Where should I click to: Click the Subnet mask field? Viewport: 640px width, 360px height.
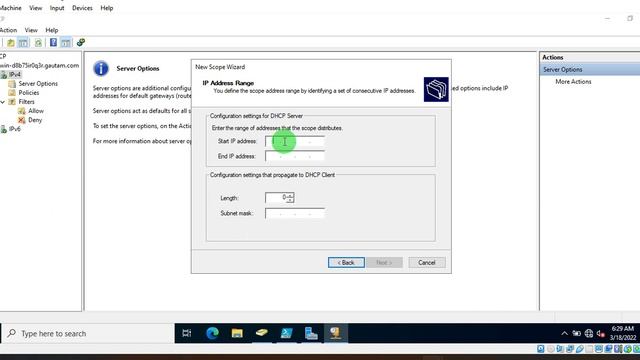(295, 213)
